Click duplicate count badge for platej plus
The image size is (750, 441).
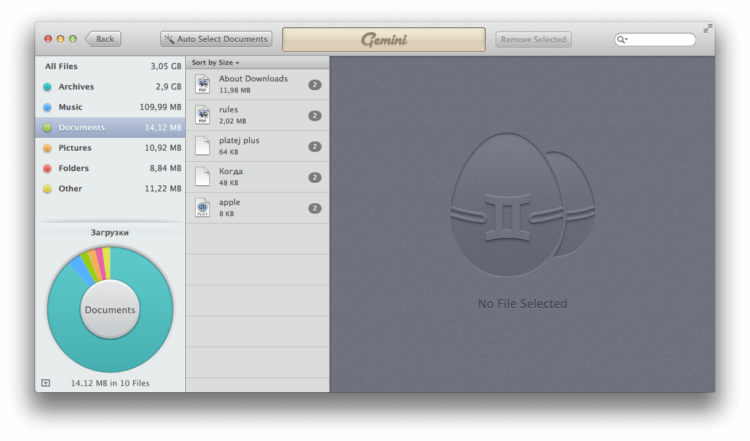tap(315, 146)
